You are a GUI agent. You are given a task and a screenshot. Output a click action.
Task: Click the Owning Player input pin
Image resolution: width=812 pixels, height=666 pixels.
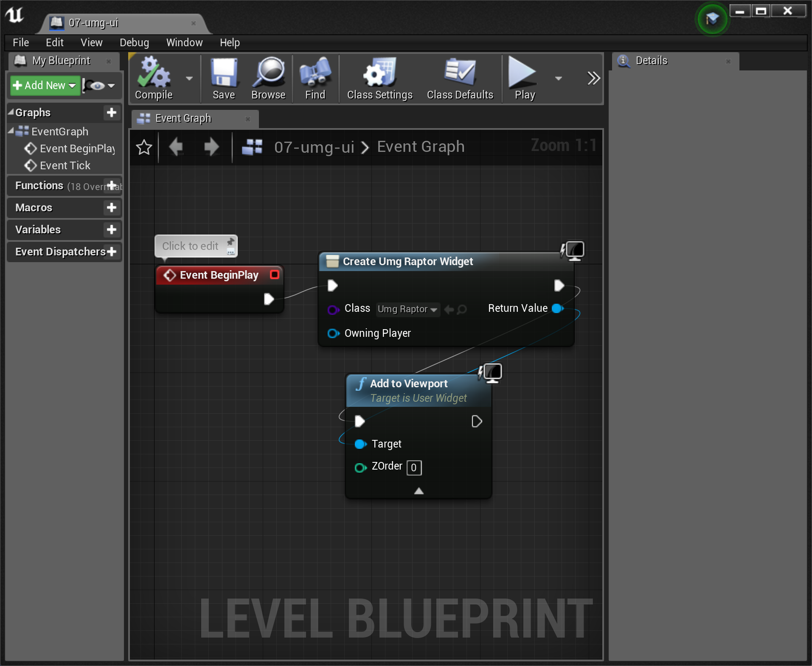(333, 333)
